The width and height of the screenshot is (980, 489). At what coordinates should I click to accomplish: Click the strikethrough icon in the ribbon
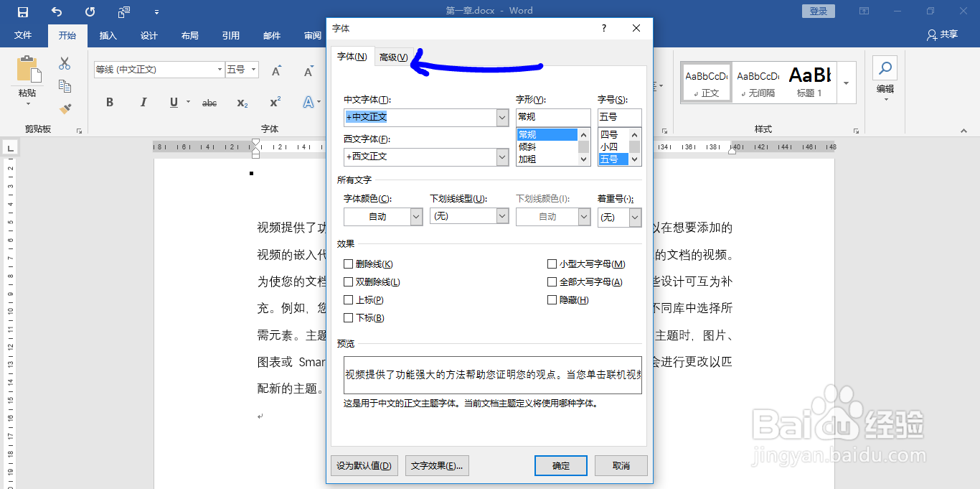click(209, 103)
